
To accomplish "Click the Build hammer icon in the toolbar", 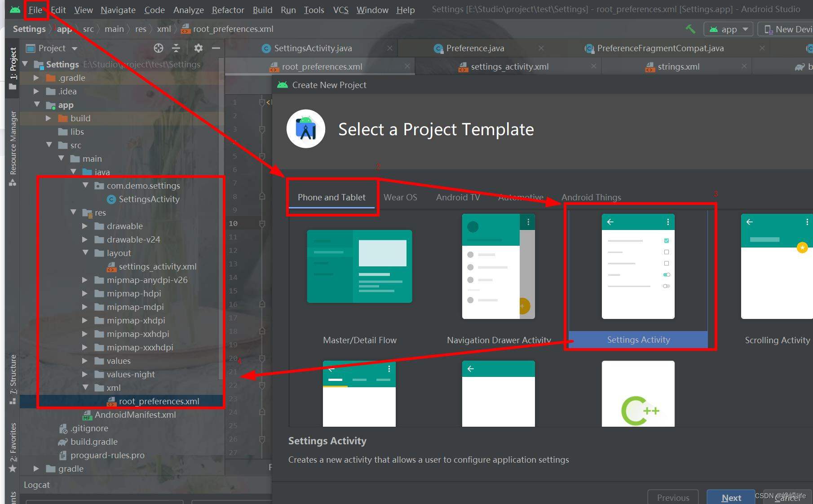I will [x=690, y=29].
